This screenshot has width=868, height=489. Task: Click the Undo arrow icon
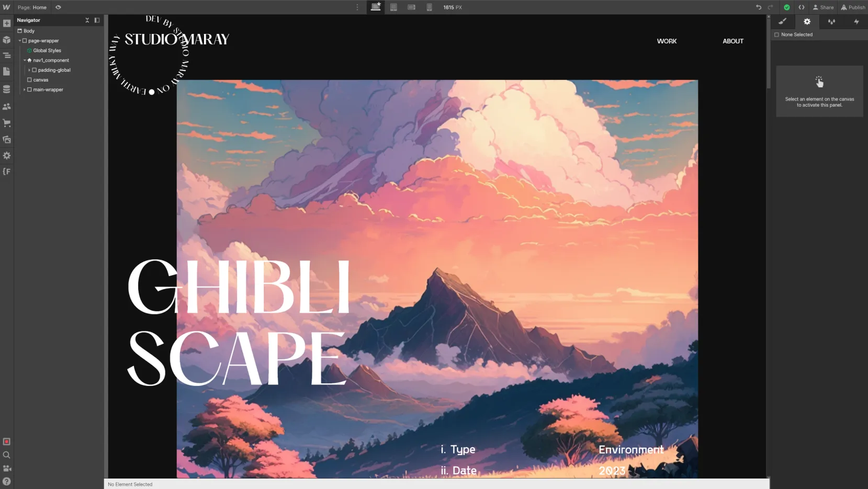tap(758, 7)
